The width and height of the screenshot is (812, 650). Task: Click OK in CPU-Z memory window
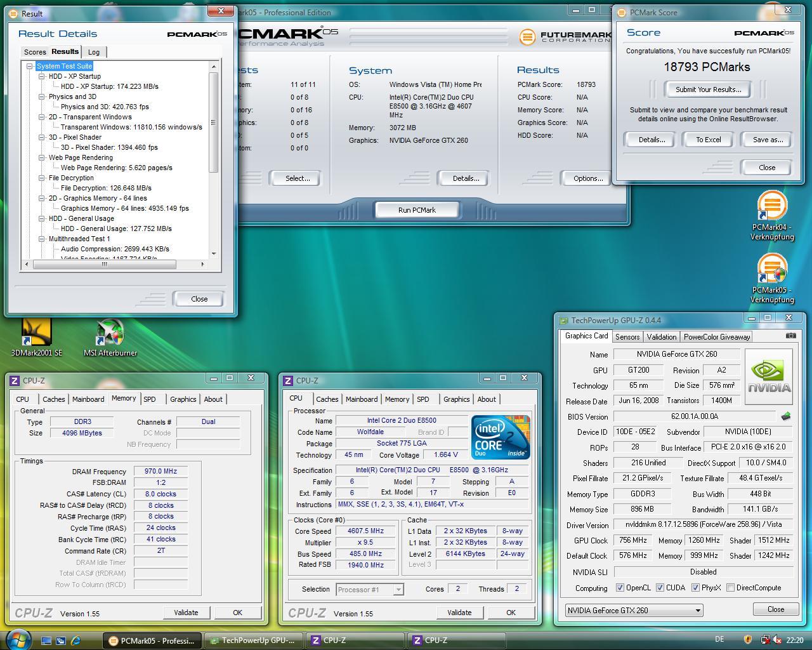pyautogui.click(x=237, y=613)
